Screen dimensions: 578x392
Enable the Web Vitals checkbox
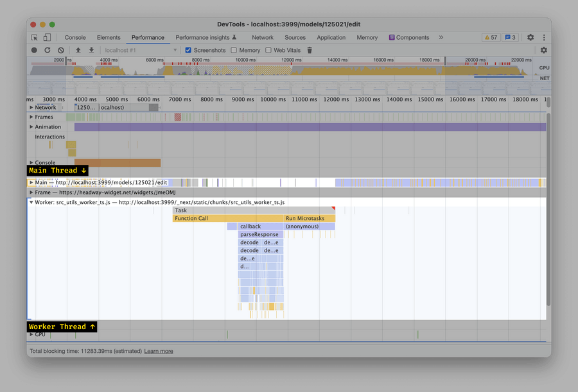pyautogui.click(x=268, y=50)
